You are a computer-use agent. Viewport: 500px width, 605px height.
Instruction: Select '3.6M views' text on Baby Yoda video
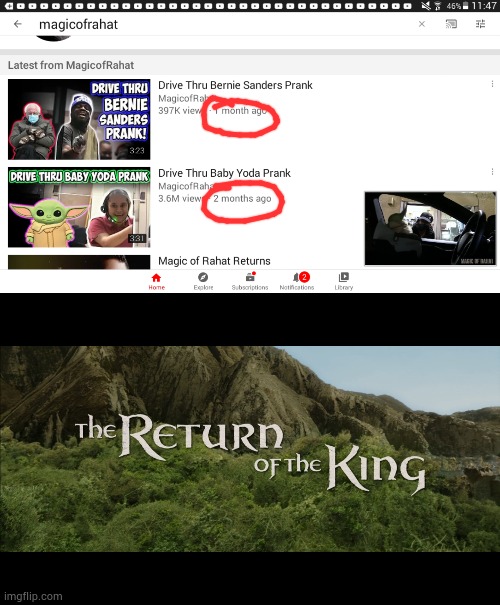(180, 199)
